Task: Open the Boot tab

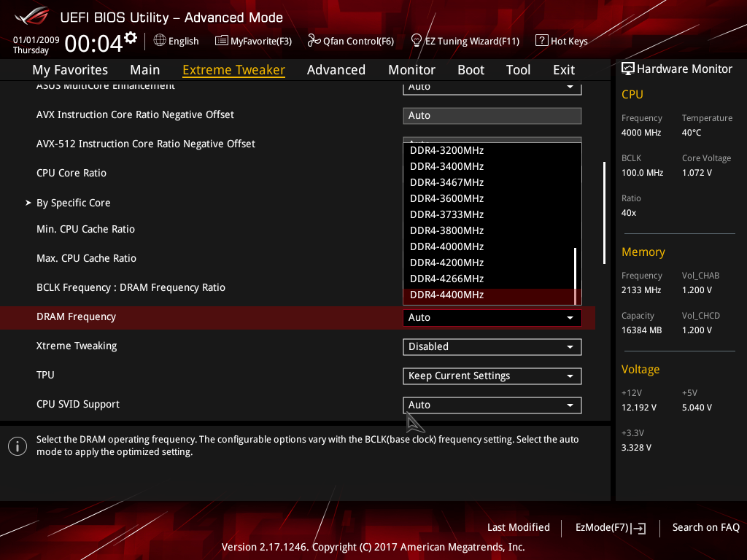Action: pos(471,70)
